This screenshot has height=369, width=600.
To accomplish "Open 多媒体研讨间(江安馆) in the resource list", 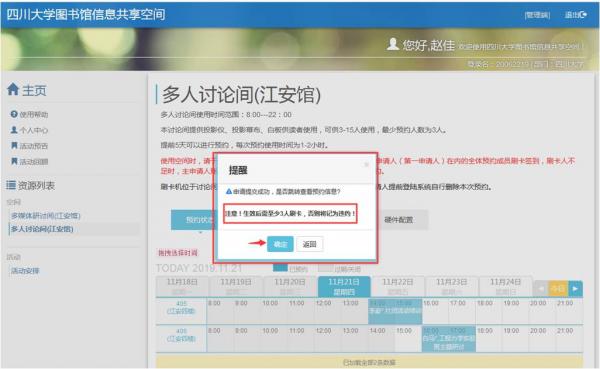I will pos(46,216).
